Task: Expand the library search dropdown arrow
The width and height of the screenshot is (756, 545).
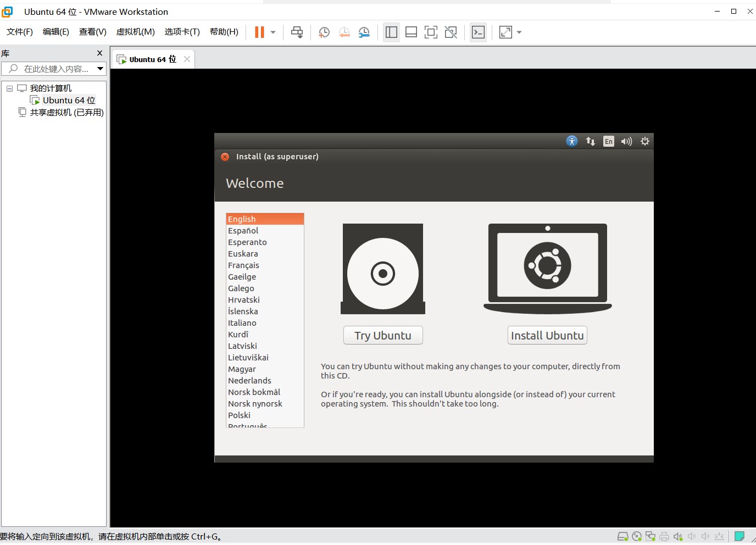Action: click(100, 69)
